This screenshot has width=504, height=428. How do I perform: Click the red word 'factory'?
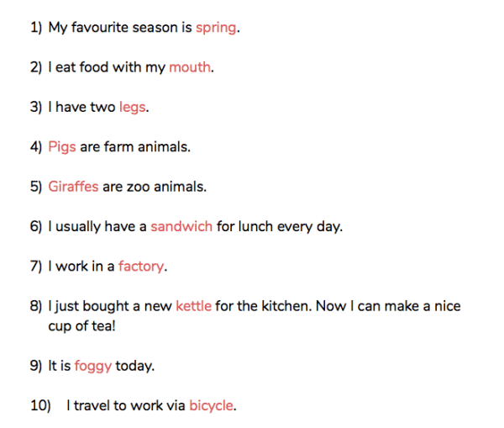pyautogui.click(x=141, y=267)
